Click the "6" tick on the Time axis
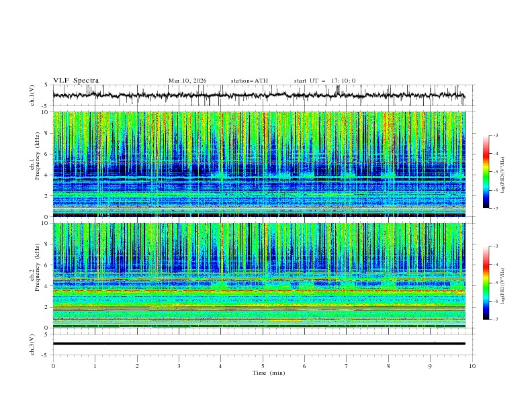 [x=304, y=366]
